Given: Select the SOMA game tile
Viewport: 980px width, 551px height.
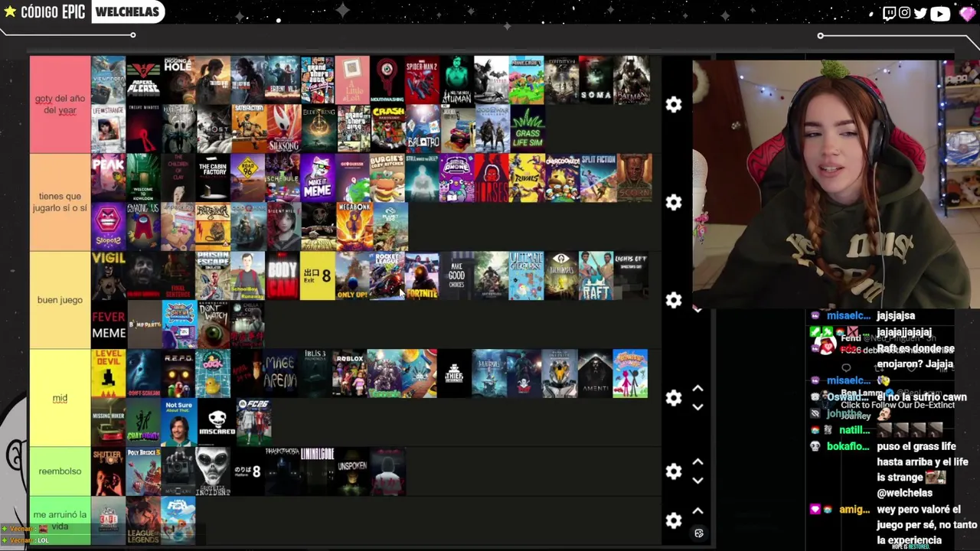Looking at the screenshot, I should (x=596, y=80).
